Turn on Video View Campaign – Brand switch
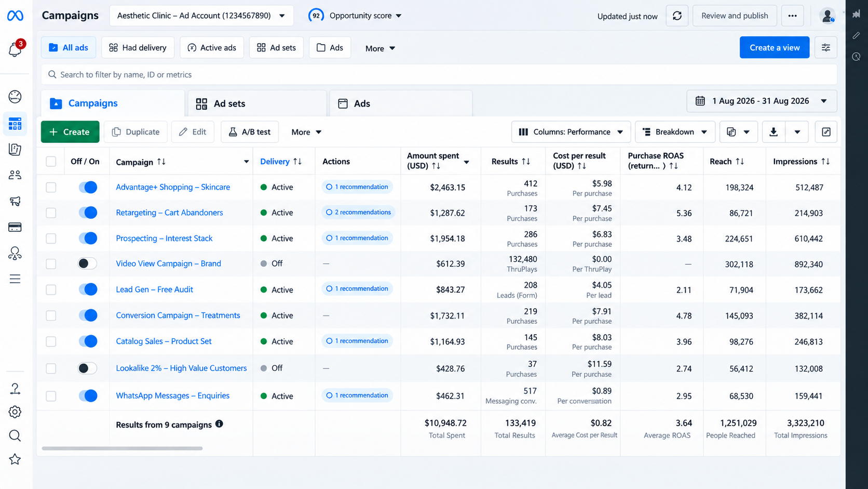The height and width of the screenshot is (489, 868). coord(88,263)
